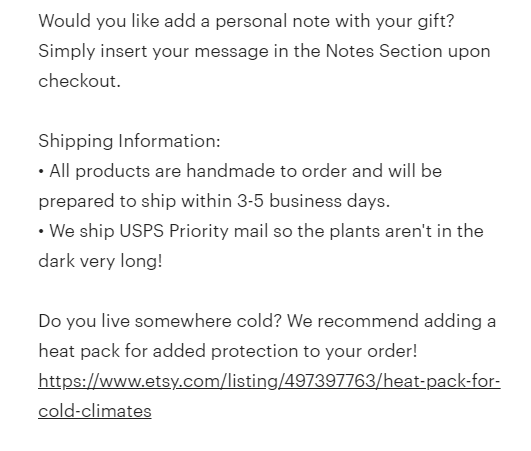The image size is (531, 451).
Task: Click the listing number 497397763 in the URL
Action: click(330, 381)
